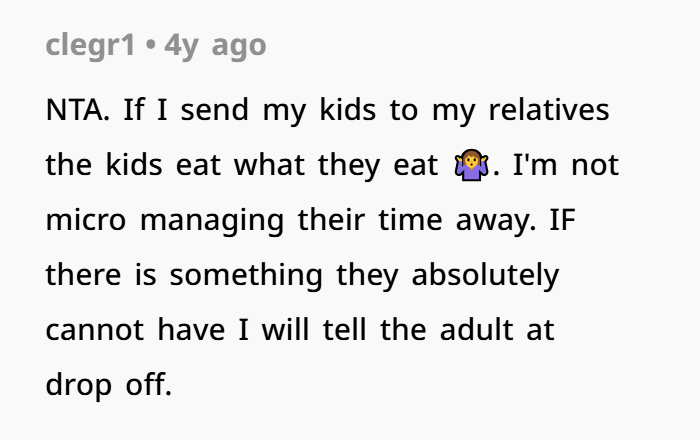Click the word "absolutely" in the comment
Viewport: 700px width, 440px height.
coord(485,275)
